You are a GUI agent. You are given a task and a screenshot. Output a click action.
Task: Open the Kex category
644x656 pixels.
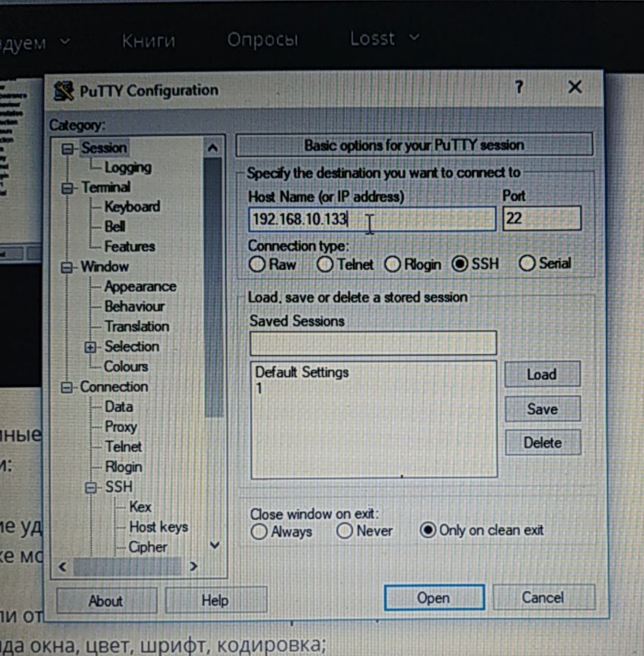pyautogui.click(x=140, y=507)
